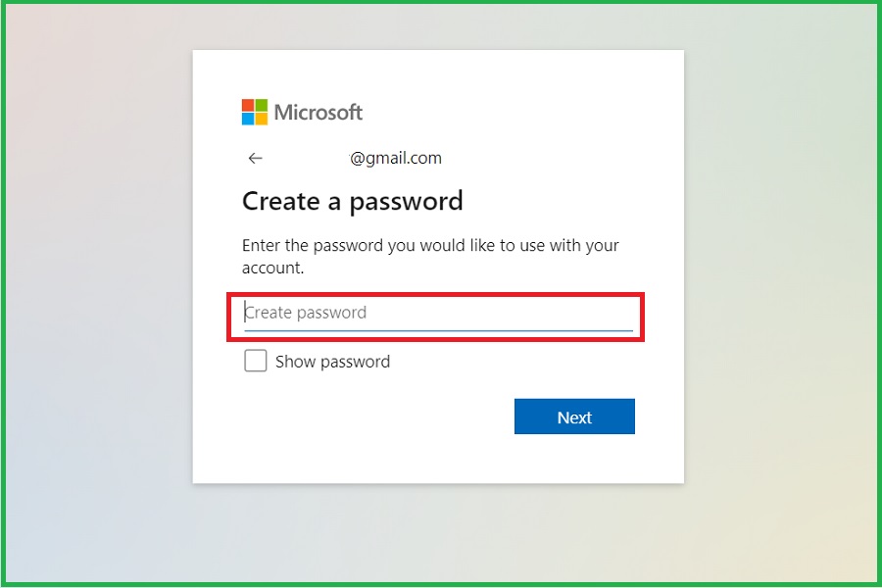
Task: Click the blue square of Microsoft logo
Action: 248,119
